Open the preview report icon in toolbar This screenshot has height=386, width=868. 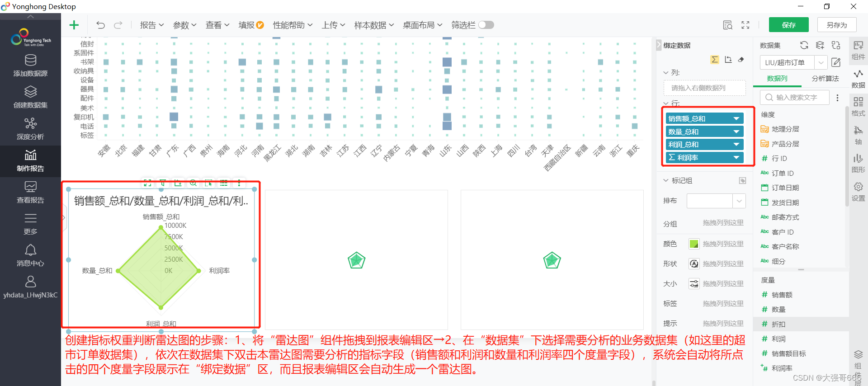click(x=727, y=25)
